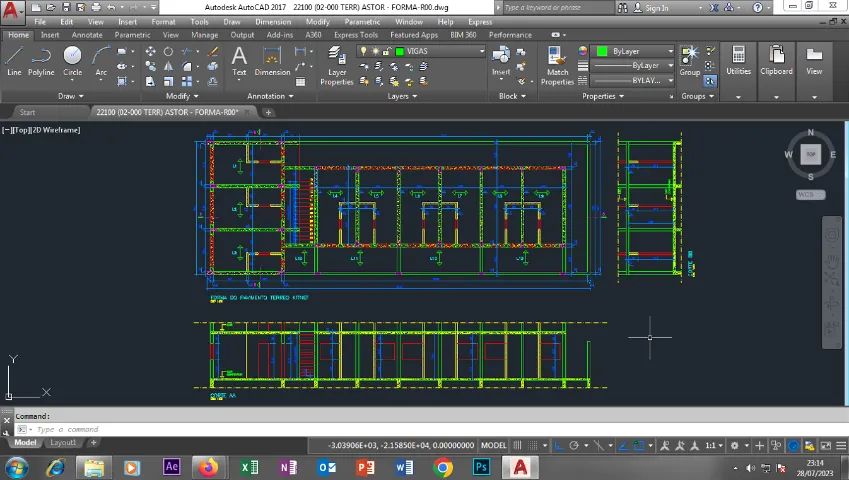
Task: Open the Customization menu in status bar
Action: [x=841, y=446]
